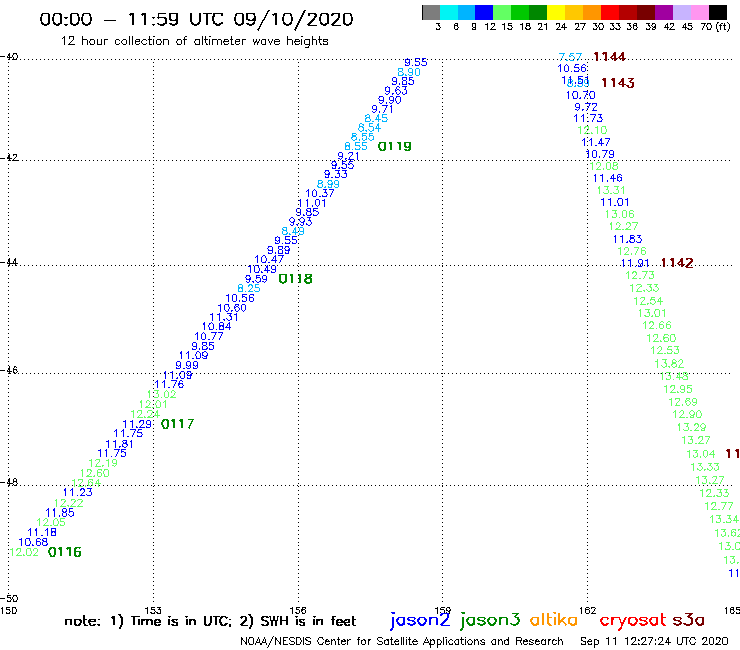The height and width of the screenshot is (650, 740).
Task: Click the time marker 0118
Action: click(x=295, y=279)
